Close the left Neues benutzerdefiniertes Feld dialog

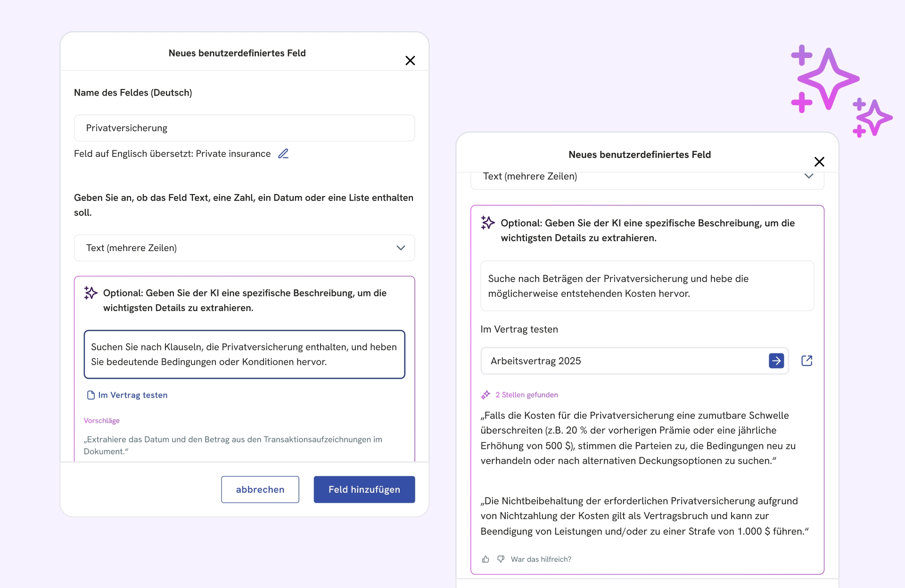coord(410,60)
